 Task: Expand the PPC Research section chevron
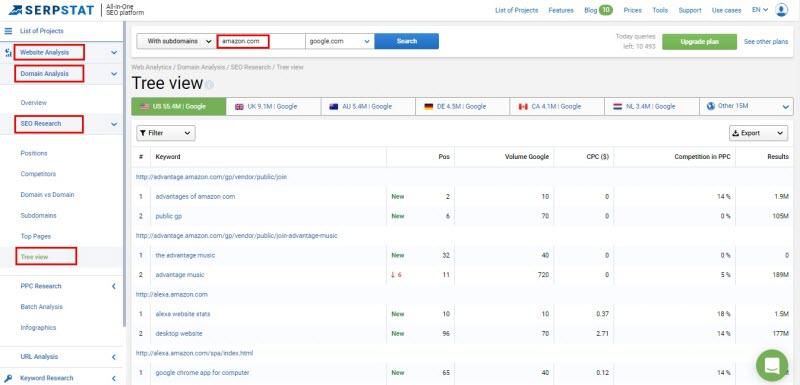114,287
